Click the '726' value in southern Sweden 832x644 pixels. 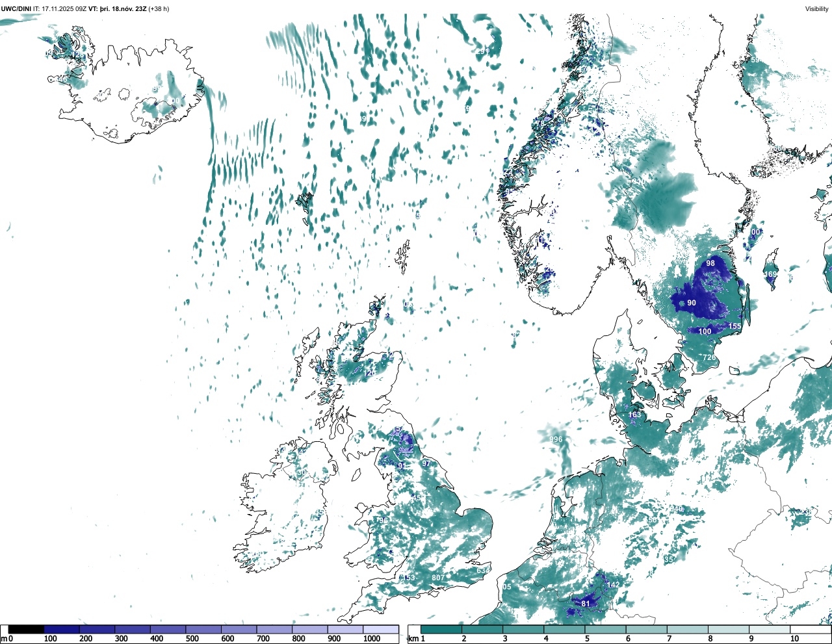click(709, 357)
